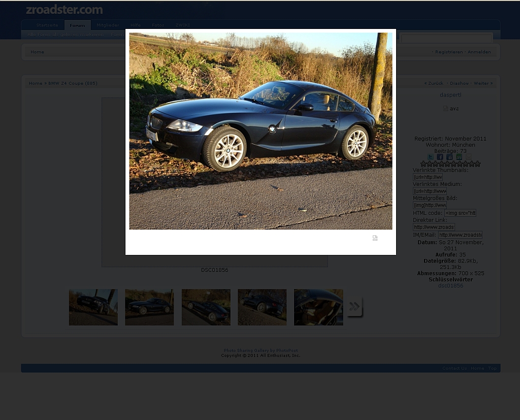Open the Mitglieder menu item
Viewport: 520px width, 420px height.
(108, 25)
